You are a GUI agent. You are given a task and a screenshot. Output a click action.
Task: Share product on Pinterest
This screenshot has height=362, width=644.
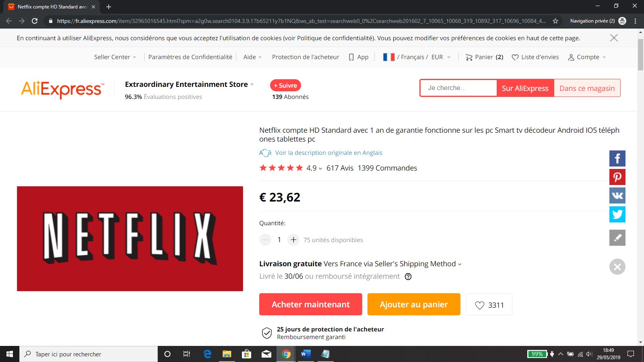pos(617,177)
